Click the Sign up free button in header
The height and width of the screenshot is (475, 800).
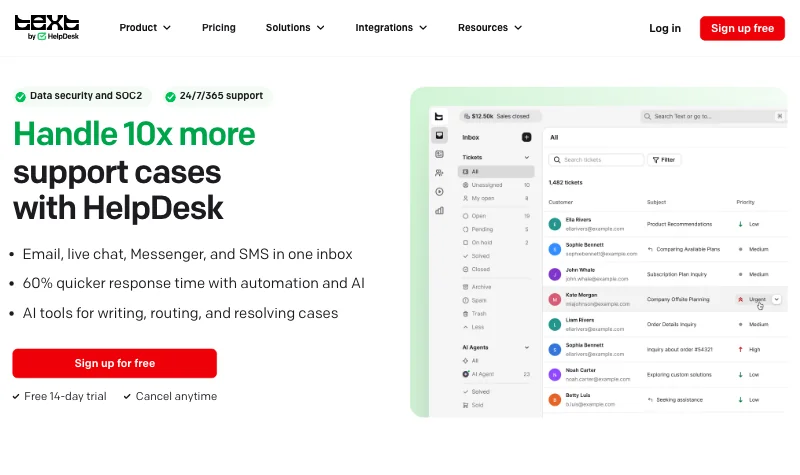pyautogui.click(x=742, y=28)
